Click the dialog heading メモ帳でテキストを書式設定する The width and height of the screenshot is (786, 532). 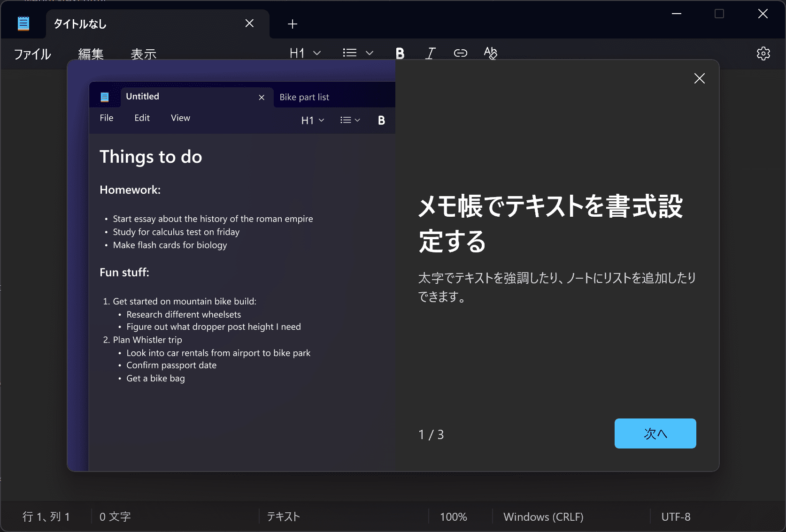(x=551, y=223)
